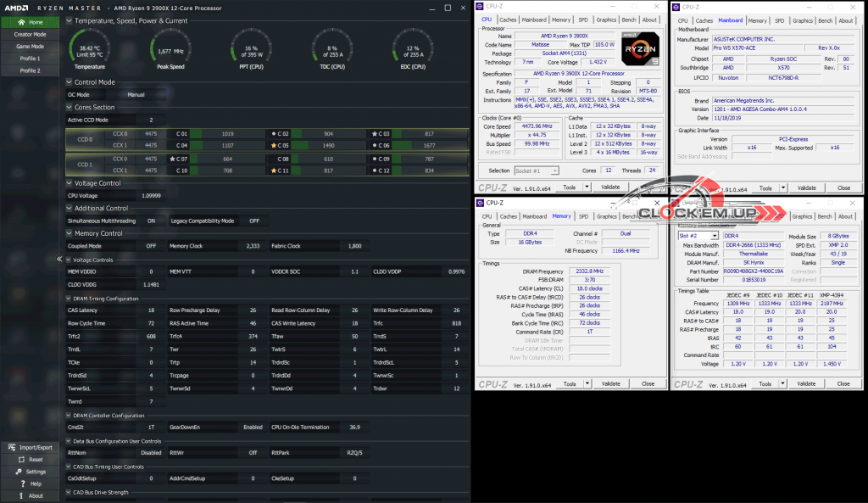Open the About entry in sidebar
The image size is (868, 503).
[12, 496]
